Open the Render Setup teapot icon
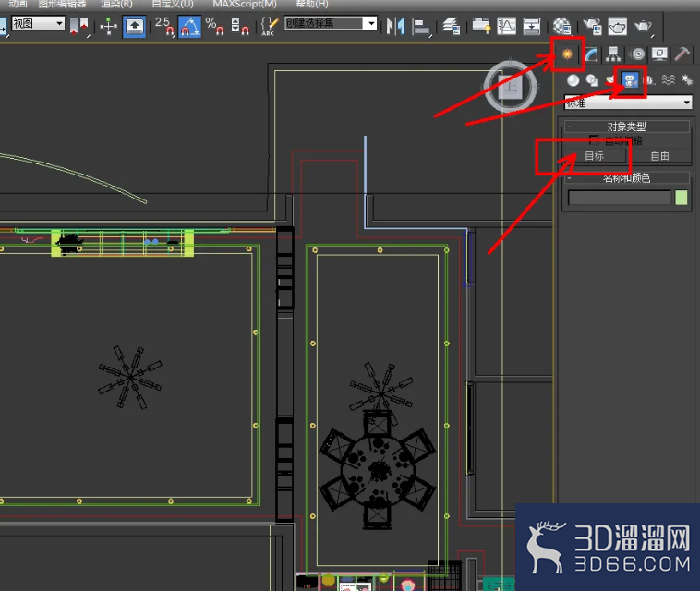The height and width of the screenshot is (591, 700). (x=592, y=27)
